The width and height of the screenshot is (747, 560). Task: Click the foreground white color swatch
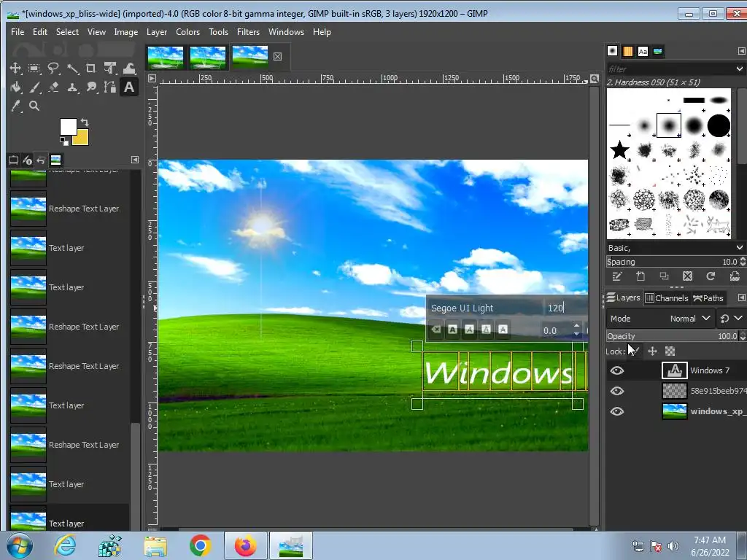pyautogui.click(x=68, y=127)
